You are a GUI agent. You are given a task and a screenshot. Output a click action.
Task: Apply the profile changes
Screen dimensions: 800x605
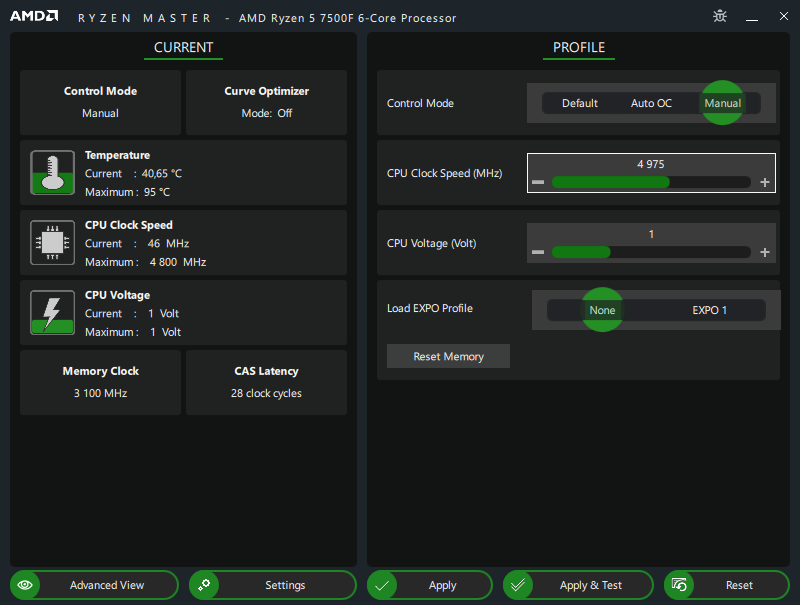[430, 585]
